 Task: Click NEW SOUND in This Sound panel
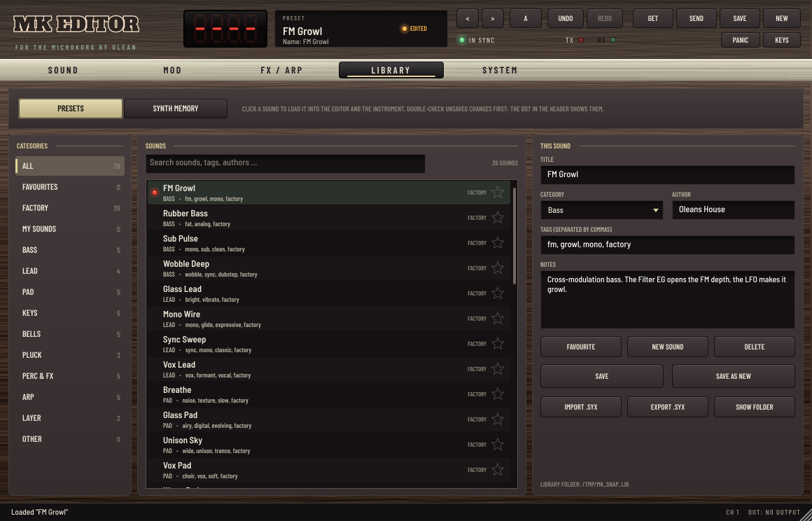(x=668, y=347)
